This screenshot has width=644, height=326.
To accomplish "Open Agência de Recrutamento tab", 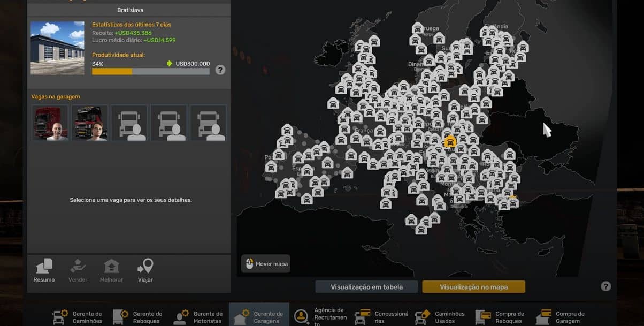I will point(319,317).
